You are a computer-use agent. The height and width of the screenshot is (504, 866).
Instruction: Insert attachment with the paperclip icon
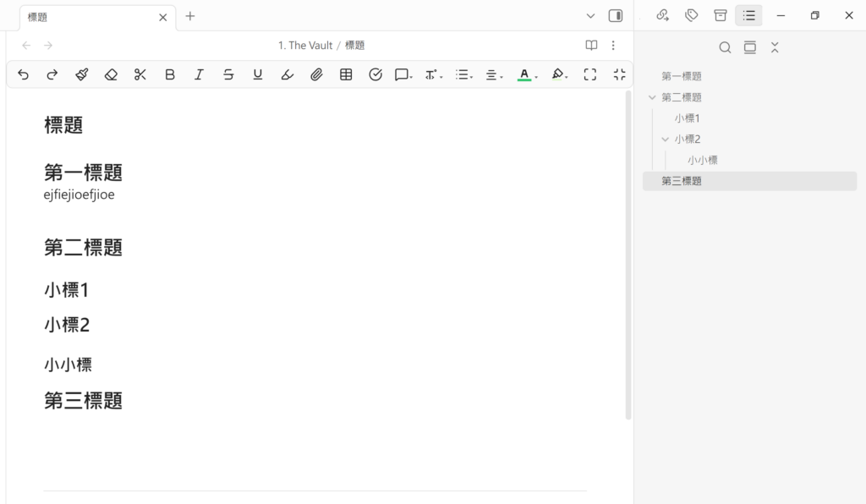tap(316, 74)
